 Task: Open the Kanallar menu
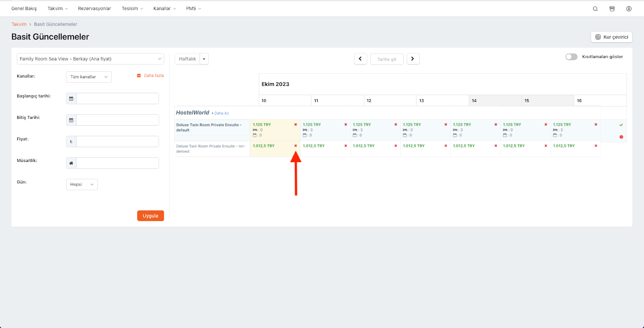[164, 8]
